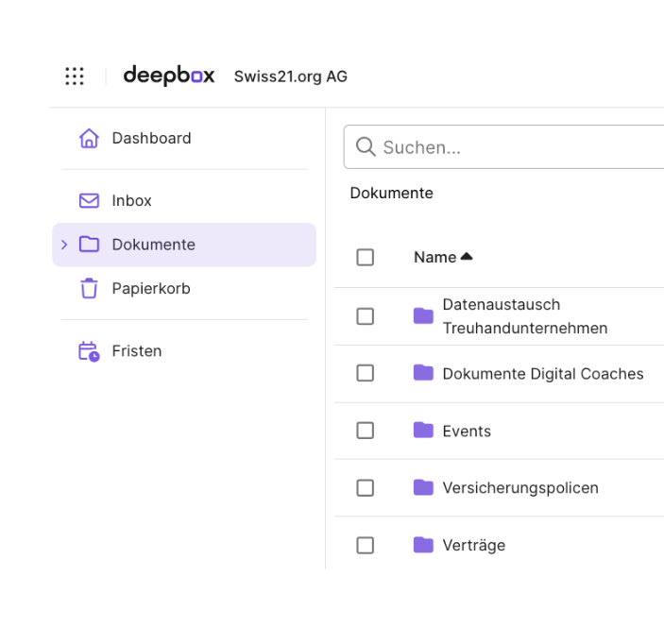Viewport: 664px width, 644px height.
Task: Open the Versicherungspolicen folder
Action: point(520,488)
